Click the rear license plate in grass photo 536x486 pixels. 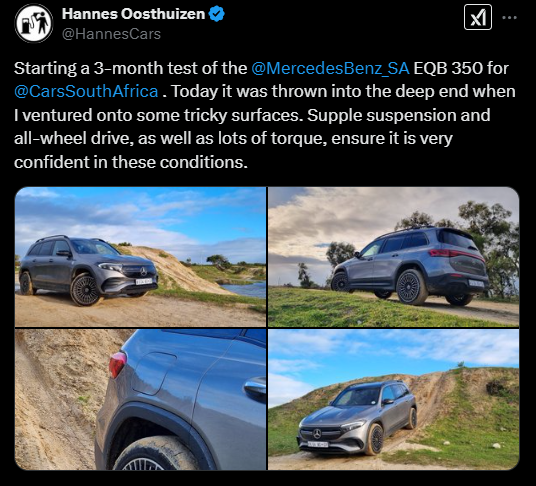tap(476, 283)
